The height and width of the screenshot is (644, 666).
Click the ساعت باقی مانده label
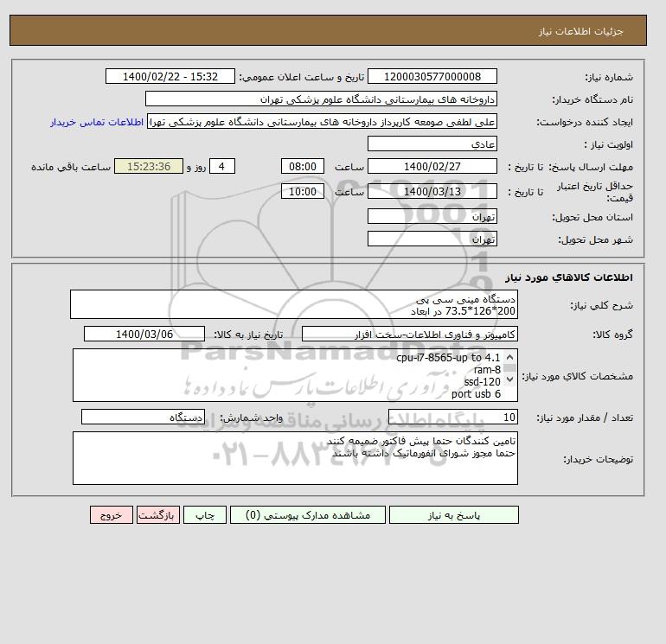(x=71, y=167)
